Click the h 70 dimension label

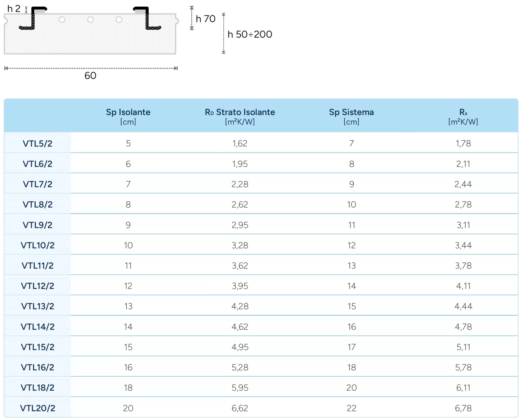205,19
